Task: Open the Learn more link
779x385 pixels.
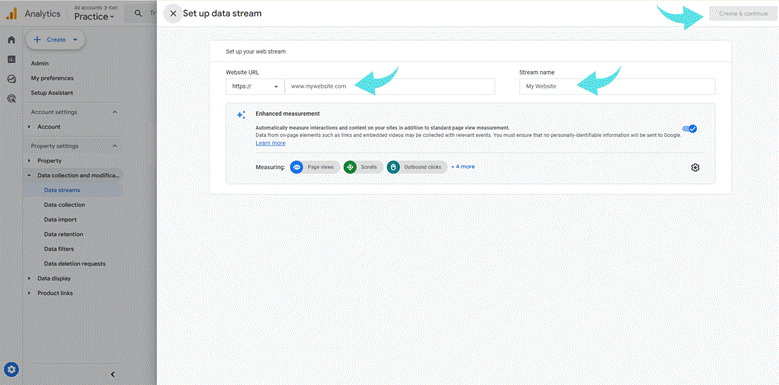Action: (x=270, y=143)
